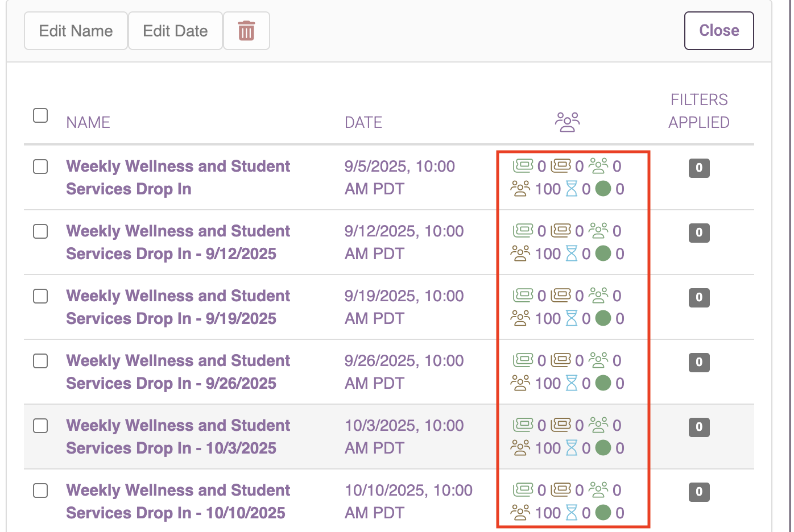Click filters badge '0' in 9/5/2025 row
Screen dimensions: 794x532
(699, 168)
